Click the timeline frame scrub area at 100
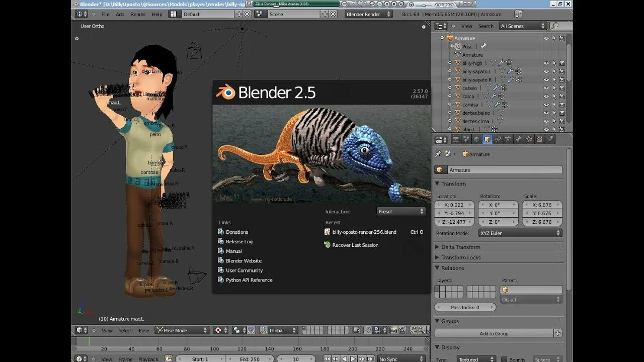Image resolution: width=644 pixels, height=362 pixels. click(214, 345)
